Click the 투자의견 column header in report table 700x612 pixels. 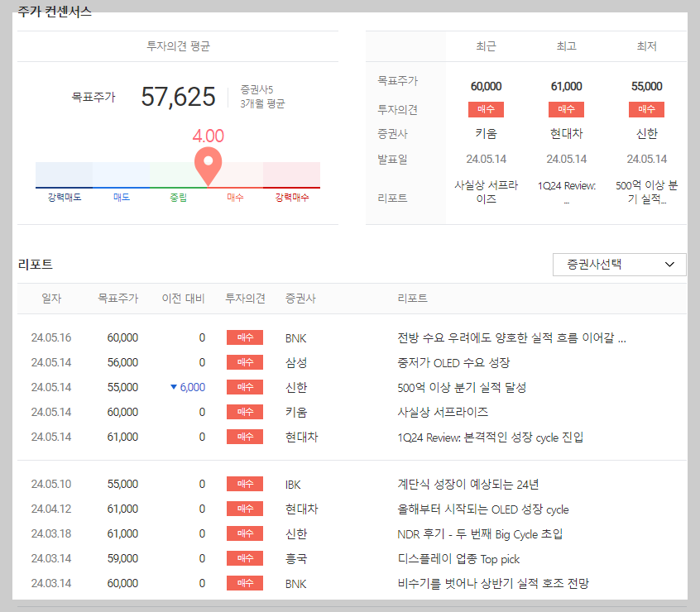pos(245,299)
